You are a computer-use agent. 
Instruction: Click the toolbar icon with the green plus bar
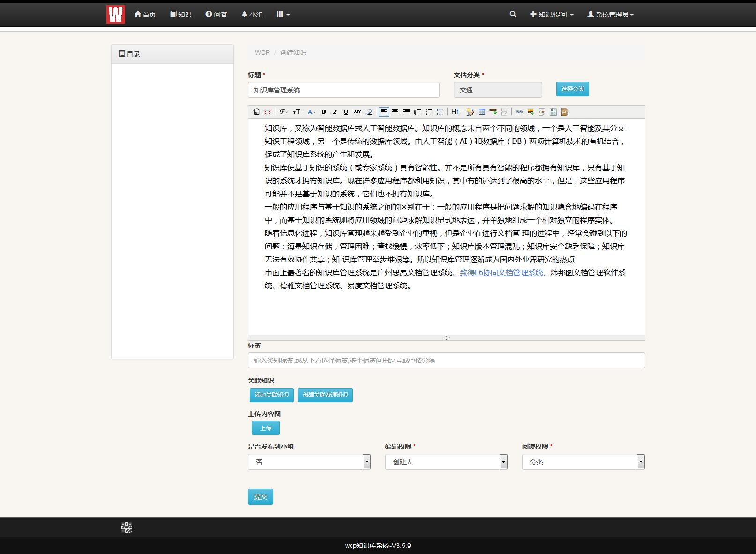(x=493, y=112)
